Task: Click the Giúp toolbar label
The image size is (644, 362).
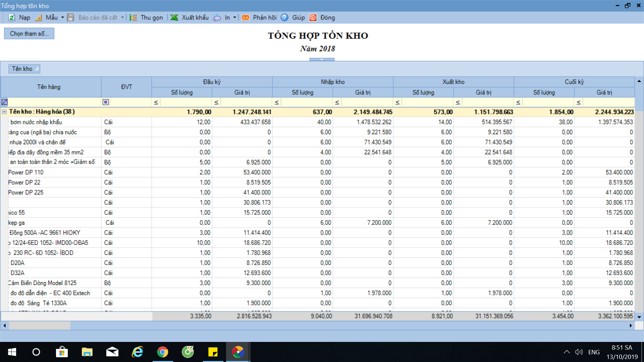Action: click(x=299, y=18)
